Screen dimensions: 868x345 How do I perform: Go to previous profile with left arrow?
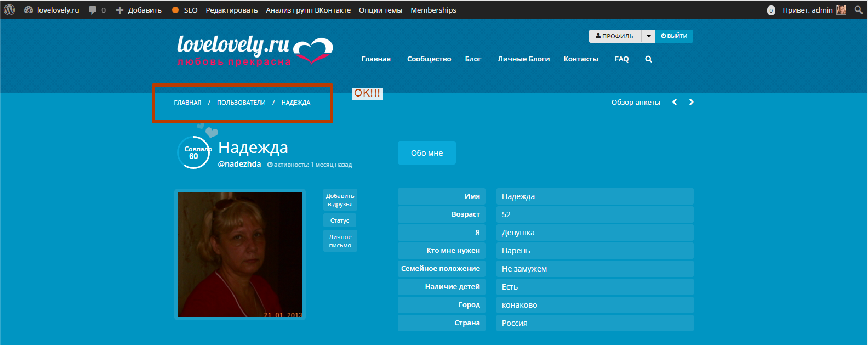[x=675, y=102]
